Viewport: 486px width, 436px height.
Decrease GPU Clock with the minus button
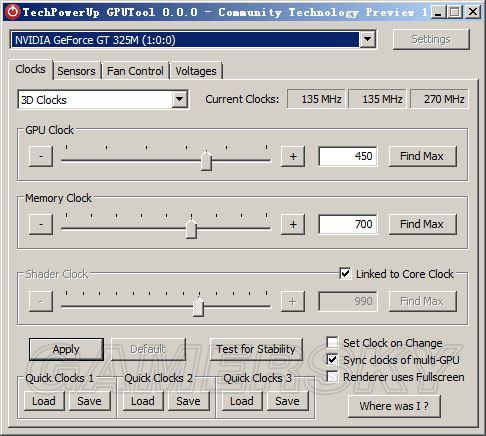pyautogui.click(x=41, y=156)
